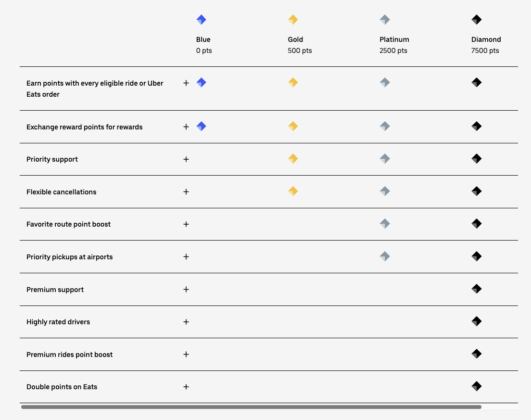Click the '7500 pts' label
This screenshot has height=420, width=531.
coord(485,51)
